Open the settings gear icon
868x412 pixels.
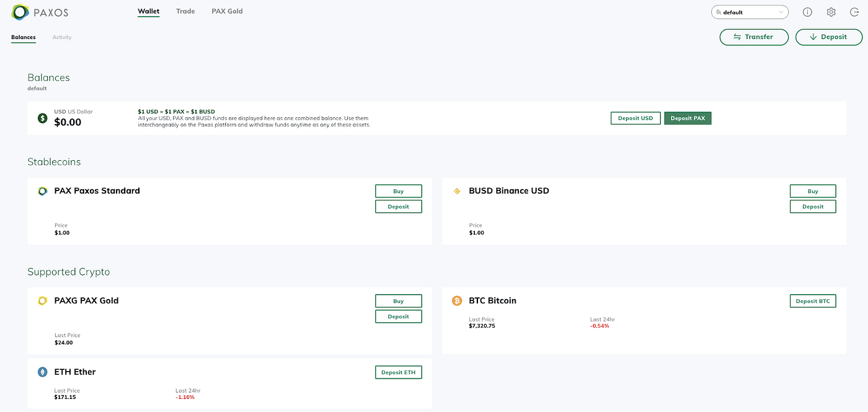pos(831,12)
